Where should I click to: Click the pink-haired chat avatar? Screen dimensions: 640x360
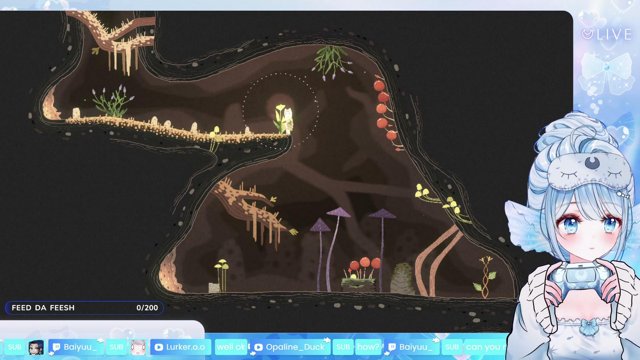pos(138,347)
